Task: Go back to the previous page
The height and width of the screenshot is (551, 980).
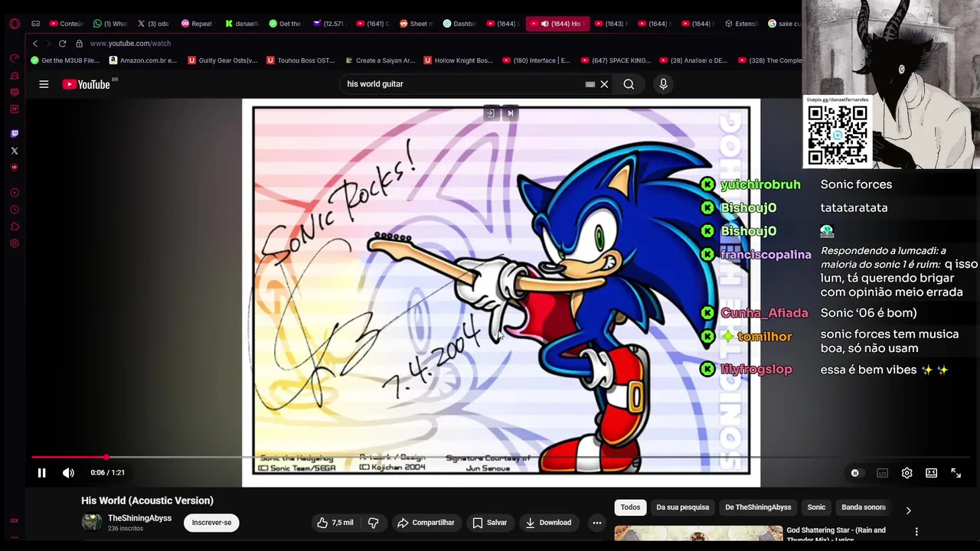Action: (x=34, y=44)
